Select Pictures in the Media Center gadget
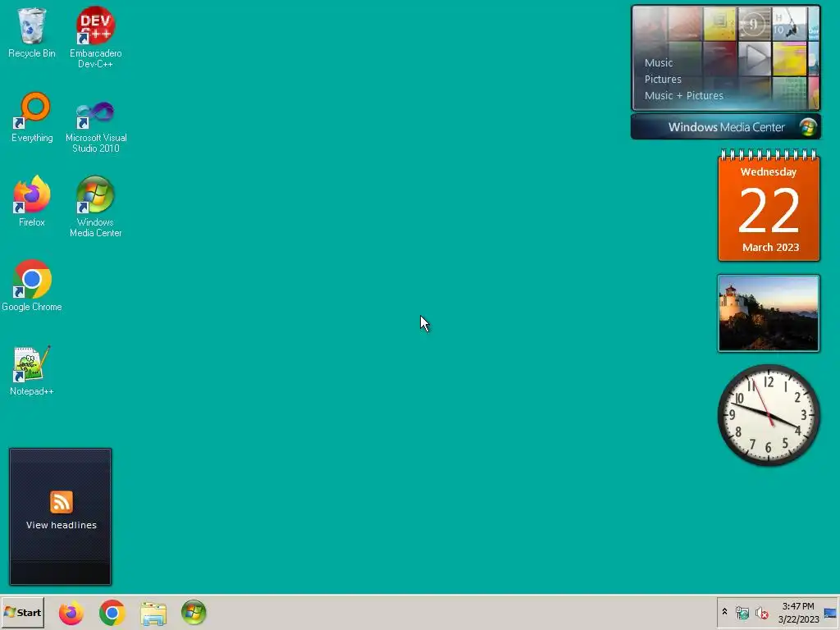 pyautogui.click(x=663, y=80)
